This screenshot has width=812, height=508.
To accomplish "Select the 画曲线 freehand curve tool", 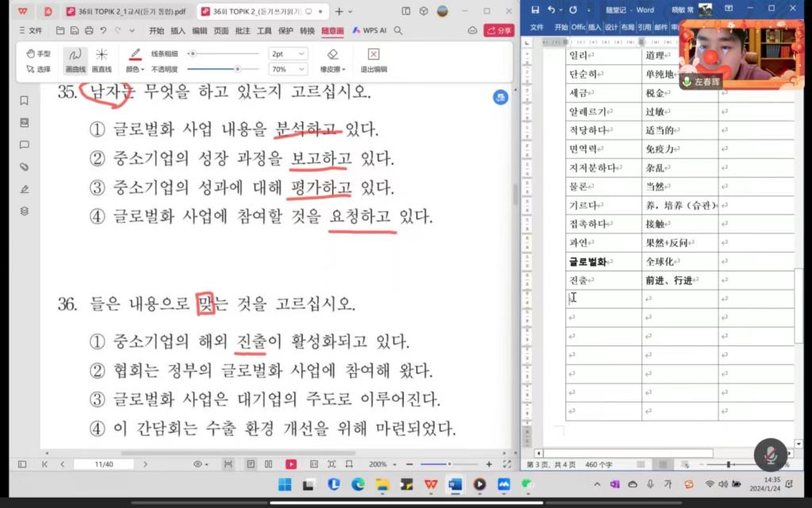I will tap(75, 60).
